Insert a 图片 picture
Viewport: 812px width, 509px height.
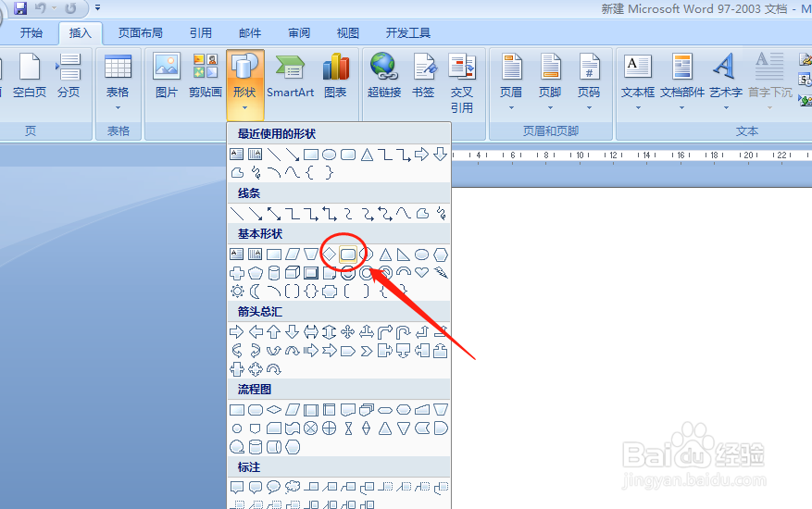[x=167, y=76]
